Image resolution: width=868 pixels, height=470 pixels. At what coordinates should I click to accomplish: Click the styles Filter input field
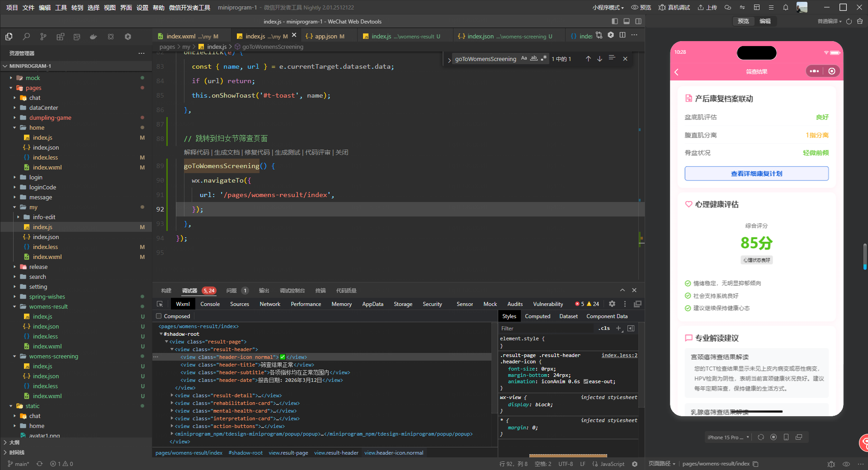547,329
